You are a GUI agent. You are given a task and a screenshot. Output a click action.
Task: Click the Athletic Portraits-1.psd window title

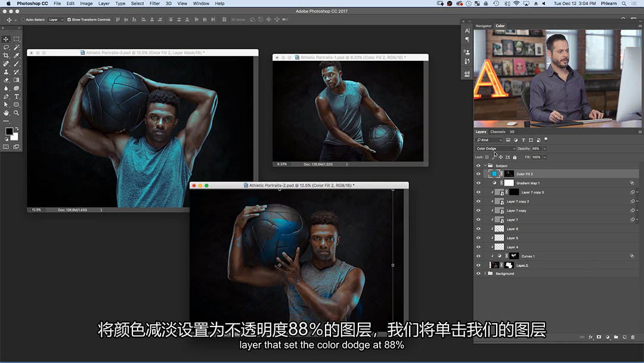point(352,57)
